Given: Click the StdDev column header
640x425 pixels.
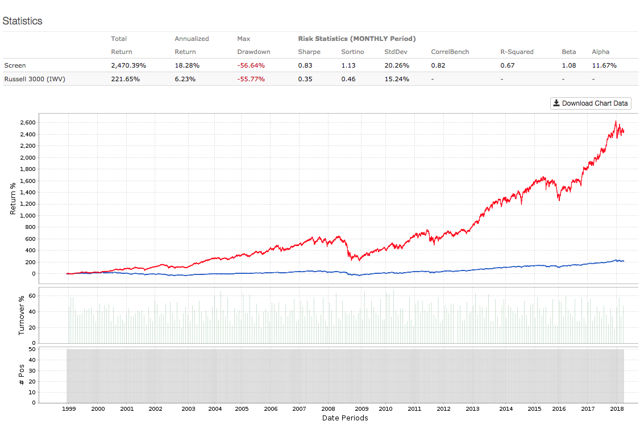Looking at the screenshot, I should (396, 52).
